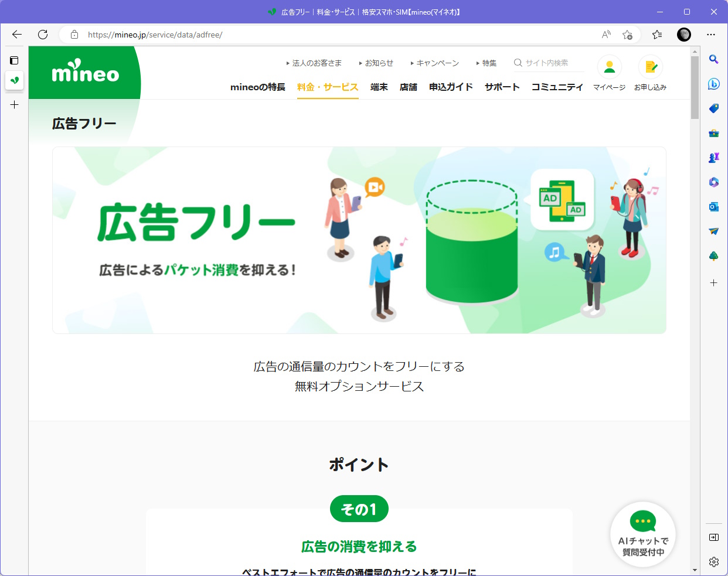Viewport: 728px width, 576px height.
Task: Add this page to favorites
Action: (x=628, y=35)
